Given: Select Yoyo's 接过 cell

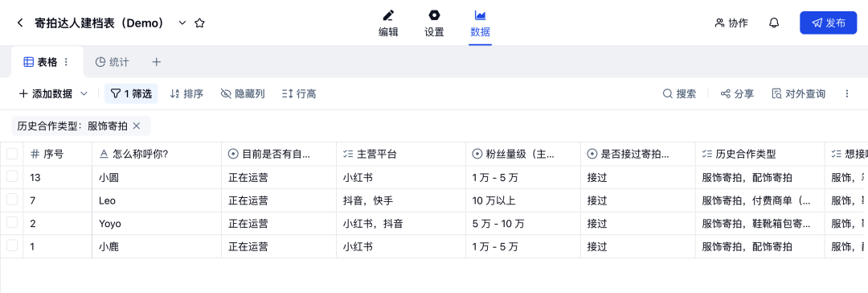Looking at the screenshot, I should pyautogui.click(x=638, y=224).
